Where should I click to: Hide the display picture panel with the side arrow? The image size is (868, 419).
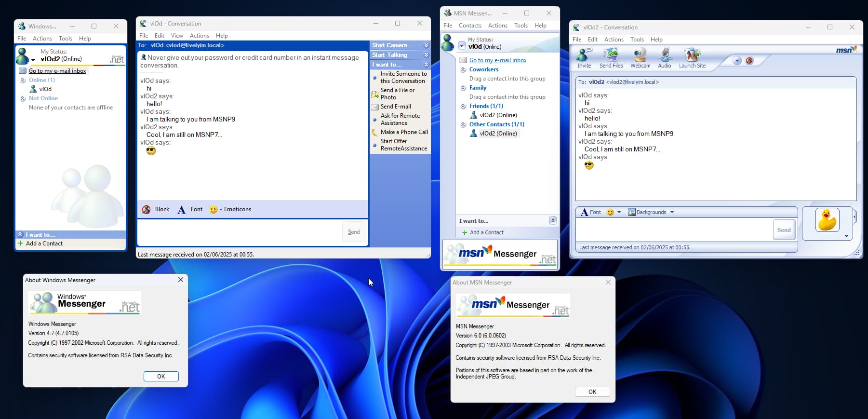point(855,217)
